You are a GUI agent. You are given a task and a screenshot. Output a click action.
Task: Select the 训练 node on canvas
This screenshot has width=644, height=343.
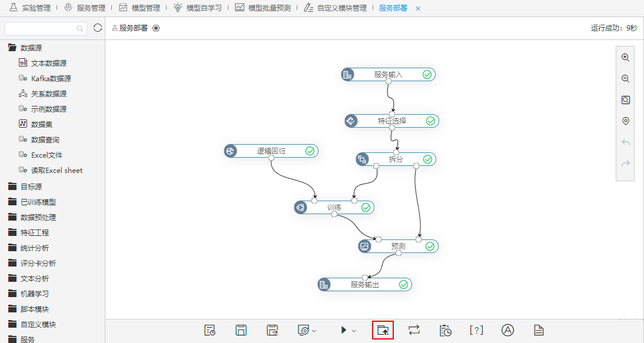point(334,207)
